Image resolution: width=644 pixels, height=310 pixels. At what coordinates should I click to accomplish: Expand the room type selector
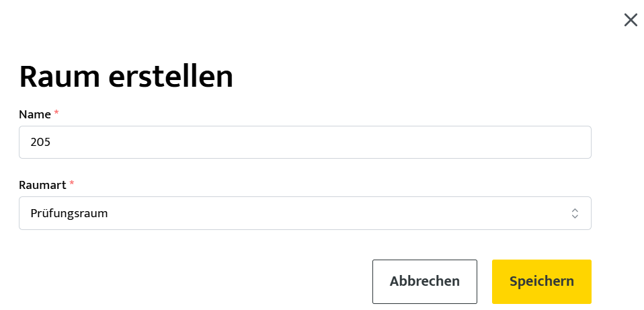tap(305, 213)
